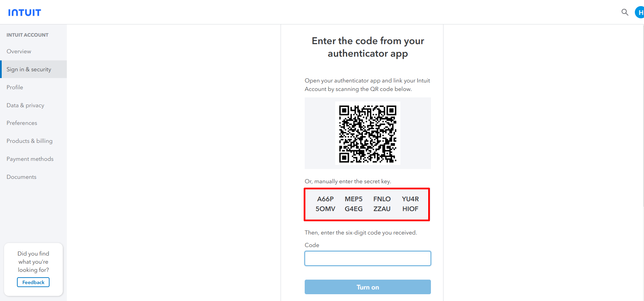The width and height of the screenshot is (644, 301).
Task: Go to Products & billing
Action: click(x=30, y=141)
